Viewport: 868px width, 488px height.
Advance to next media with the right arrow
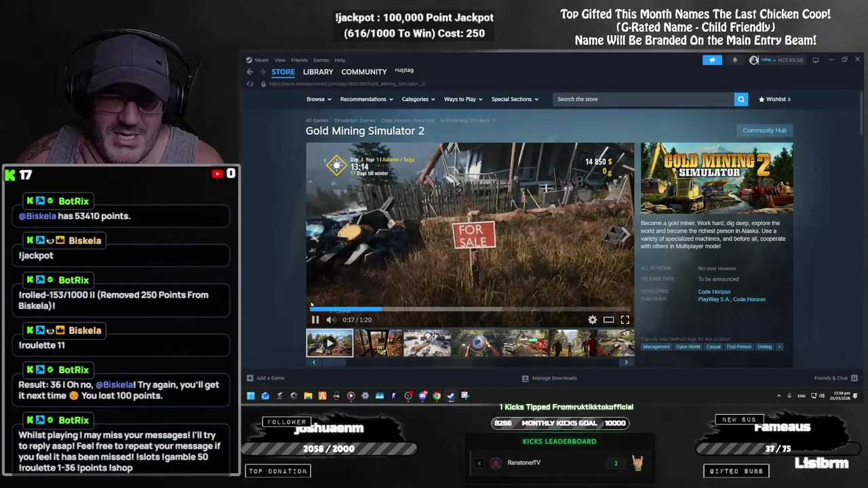tap(626, 362)
